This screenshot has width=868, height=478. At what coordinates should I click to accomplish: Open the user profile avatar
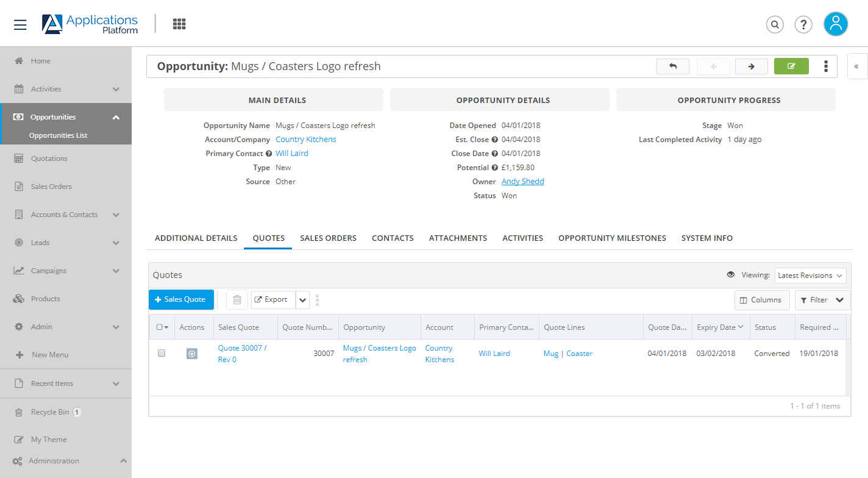coord(836,24)
